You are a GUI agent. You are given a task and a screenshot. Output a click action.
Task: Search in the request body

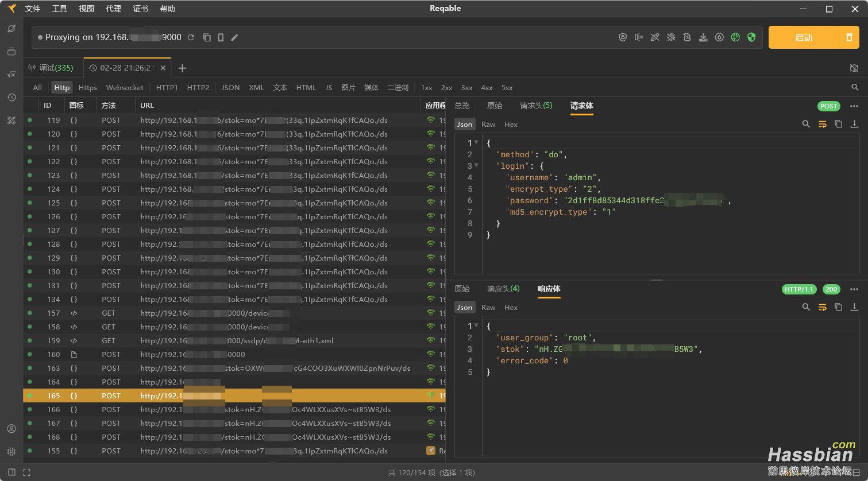tap(806, 124)
